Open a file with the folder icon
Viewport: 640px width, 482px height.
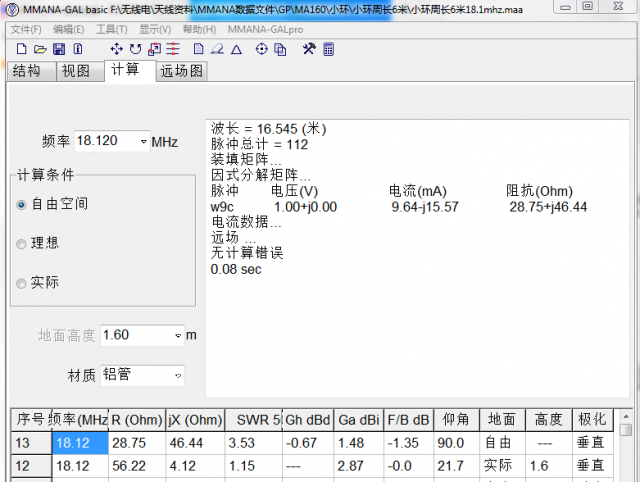click(40, 49)
